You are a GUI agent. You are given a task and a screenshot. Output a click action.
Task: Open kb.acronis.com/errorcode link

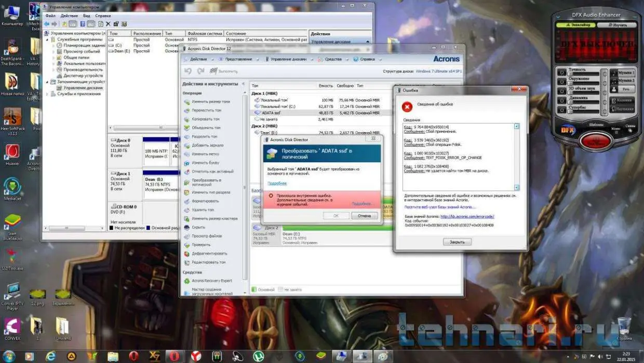tap(467, 217)
